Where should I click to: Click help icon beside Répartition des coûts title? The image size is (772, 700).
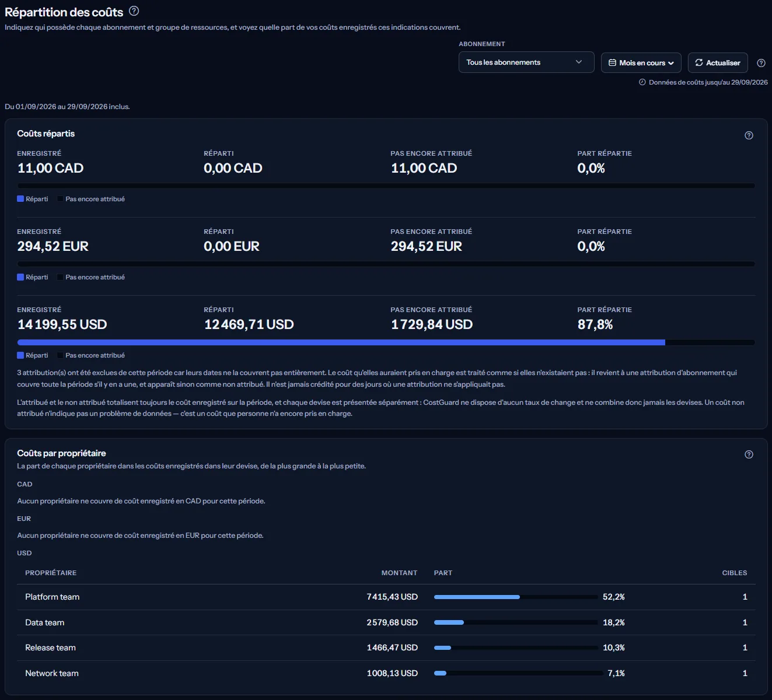click(134, 10)
